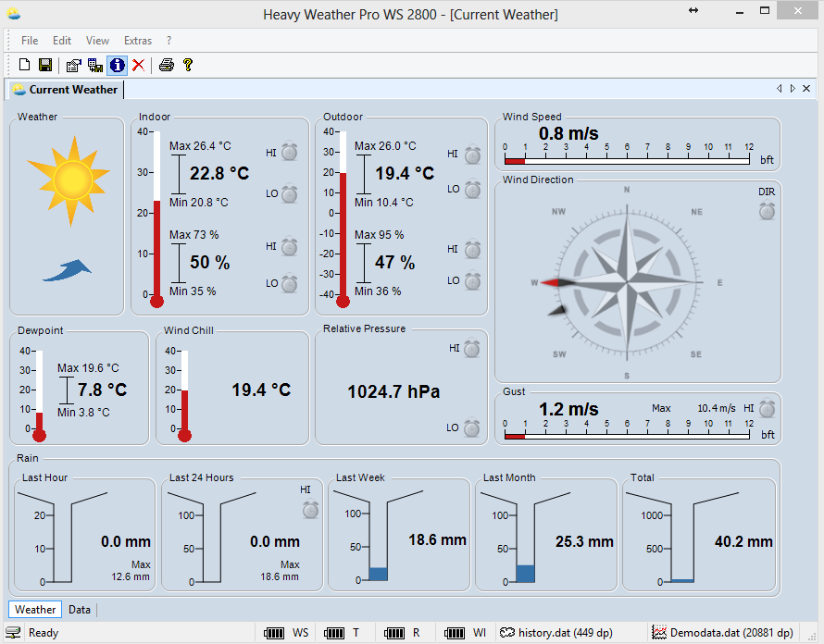Click the station setup icon beside properties
This screenshot has height=644, width=824.
coord(95,65)
